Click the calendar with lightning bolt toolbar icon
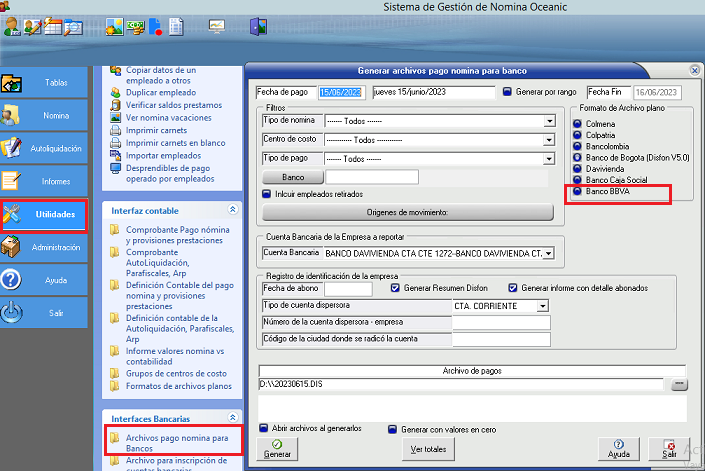The image size is (705, 471). 52,27
